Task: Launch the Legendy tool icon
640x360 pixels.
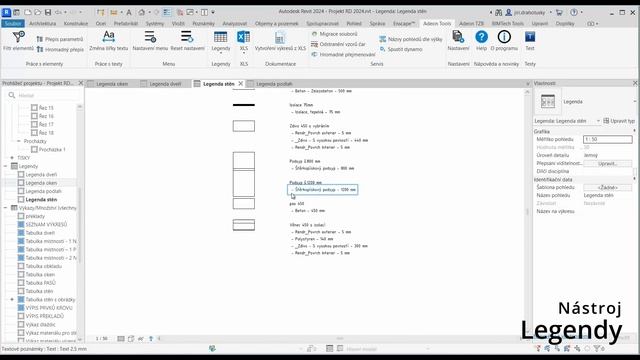Action: tap(220, 37)
